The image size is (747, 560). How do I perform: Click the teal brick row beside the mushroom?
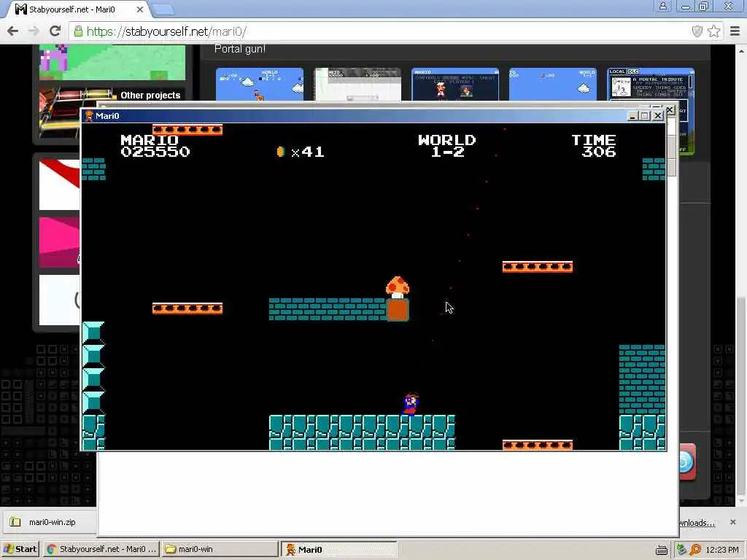click(328, 309)
